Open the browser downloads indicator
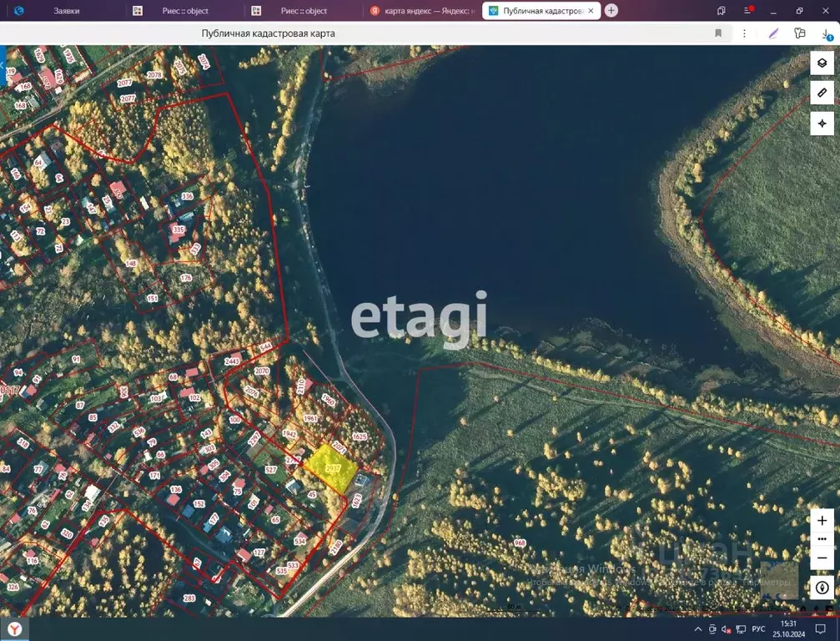 [x=827, y=33]
